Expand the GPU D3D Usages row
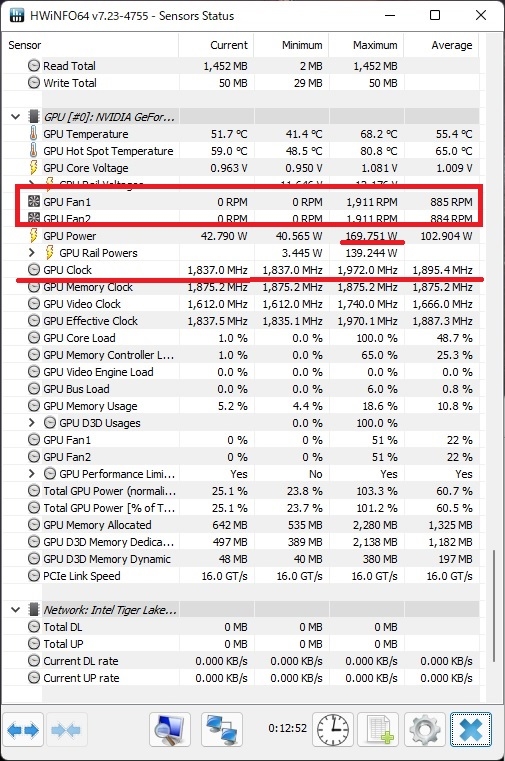 [x=32, y=423]
